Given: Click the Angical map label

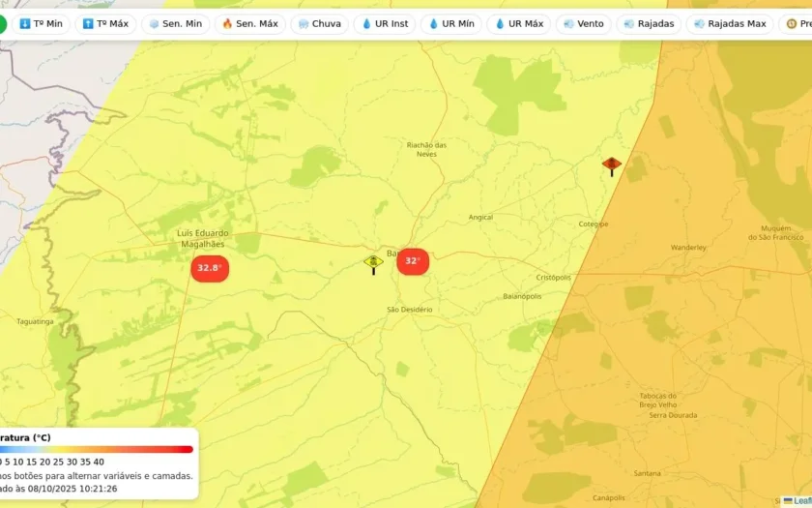Looking at the screenshot, I should click(480, 217).
